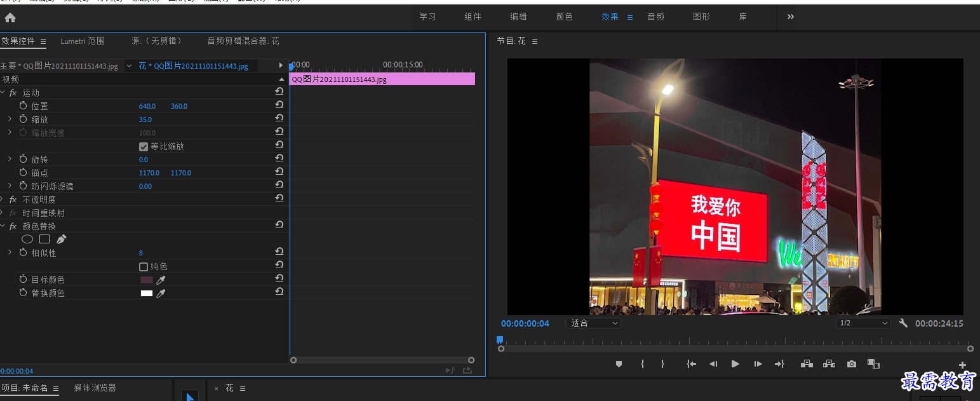Viewport: 980px width, 401px height.
Task: Click the 35.0 scale value
Action: point(145,119)
